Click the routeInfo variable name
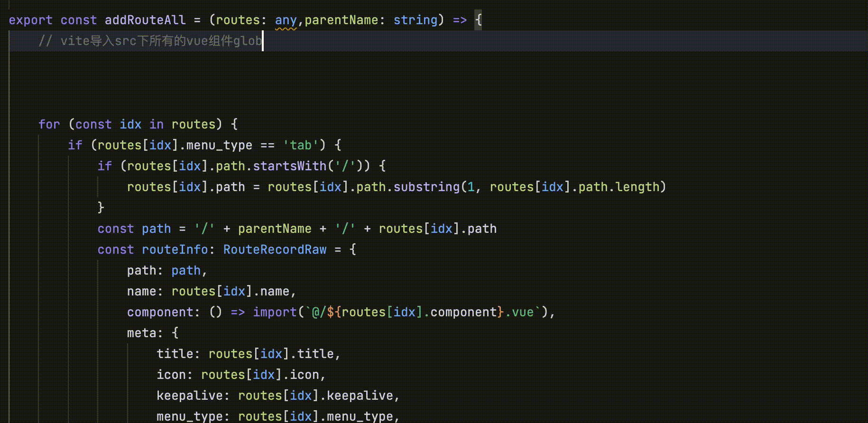The image size is (868, 423). 175,249
